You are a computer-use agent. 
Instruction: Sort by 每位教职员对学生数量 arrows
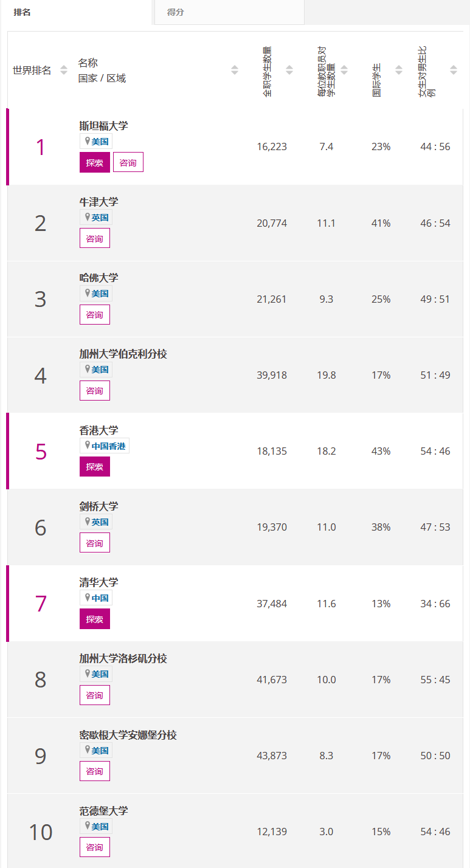pos(344,71)
